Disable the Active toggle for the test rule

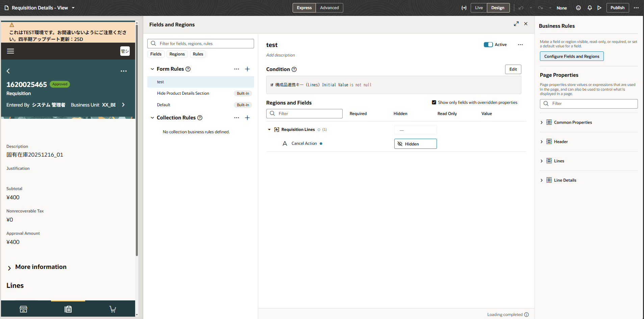coord(489,44)
